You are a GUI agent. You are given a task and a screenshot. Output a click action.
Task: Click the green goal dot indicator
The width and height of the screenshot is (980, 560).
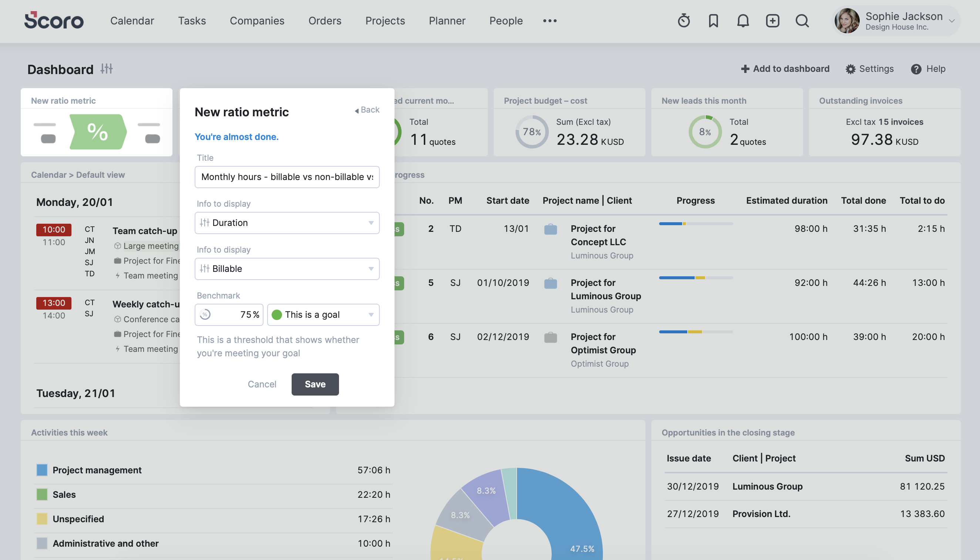coord(277,314)
